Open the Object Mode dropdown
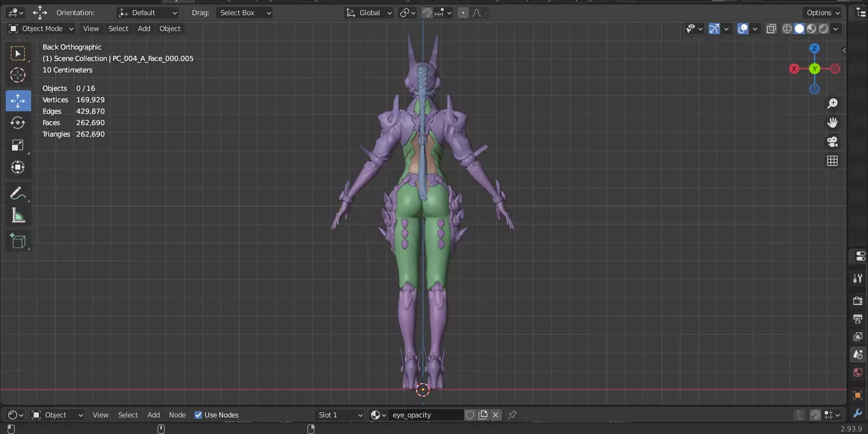 click(x=41, y=29)
